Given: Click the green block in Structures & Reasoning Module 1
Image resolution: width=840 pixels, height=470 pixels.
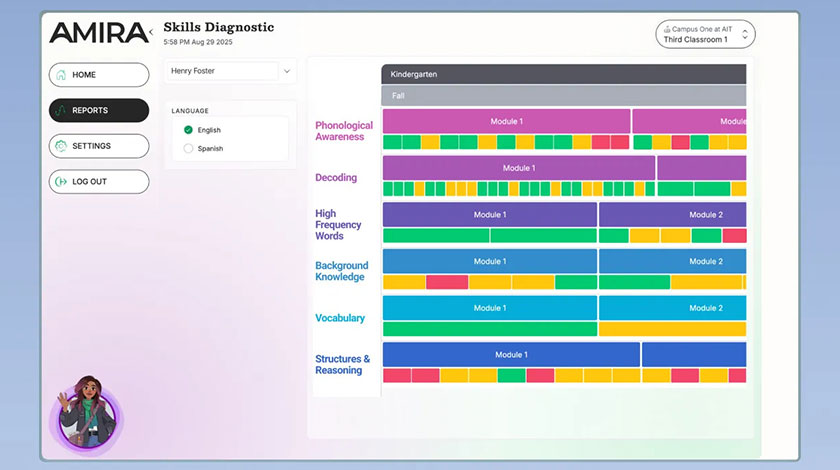Looking at the screenshot, I should click(x=512, y=375).
